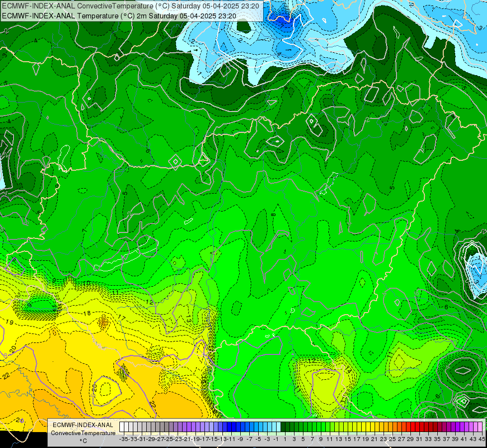This screenshot has height=448, width=487.
Task: Click the 19 contour label on the map
Action: click(x=9, y=322)
